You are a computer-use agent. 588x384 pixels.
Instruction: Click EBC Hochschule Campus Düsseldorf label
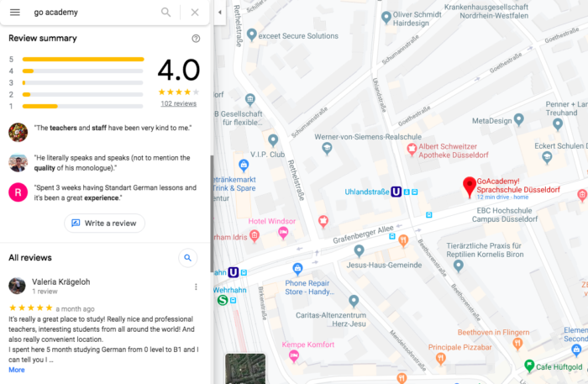[505, 215]
